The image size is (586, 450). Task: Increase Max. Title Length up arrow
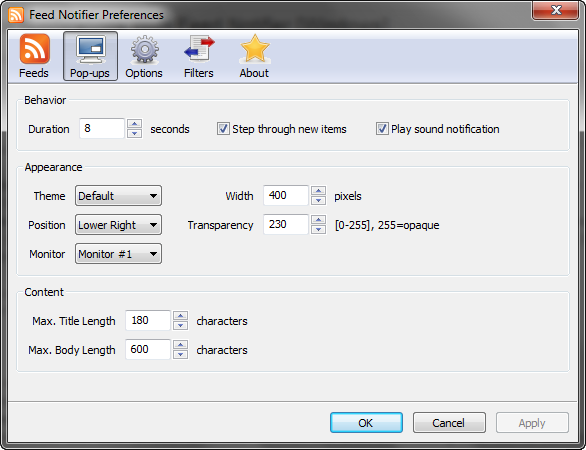pos(181,316)
